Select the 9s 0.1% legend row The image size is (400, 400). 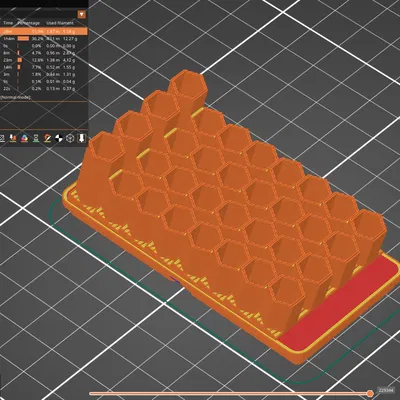[x=44, y=82]
